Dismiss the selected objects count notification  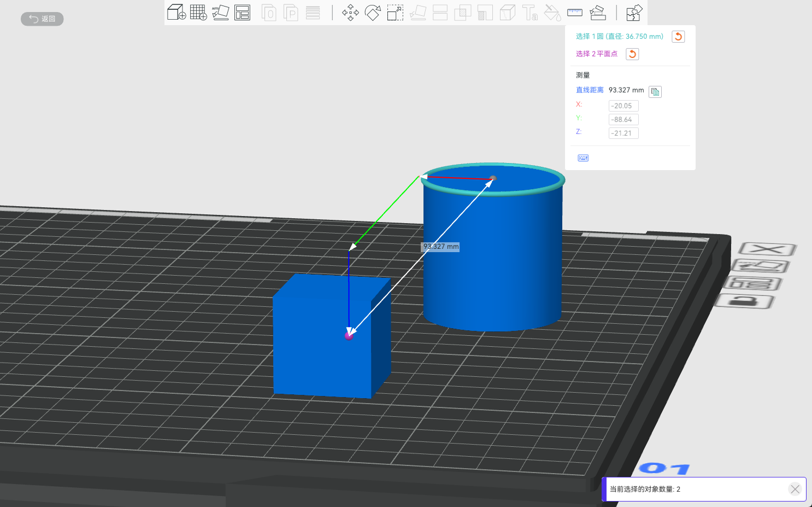coord(795,489)
